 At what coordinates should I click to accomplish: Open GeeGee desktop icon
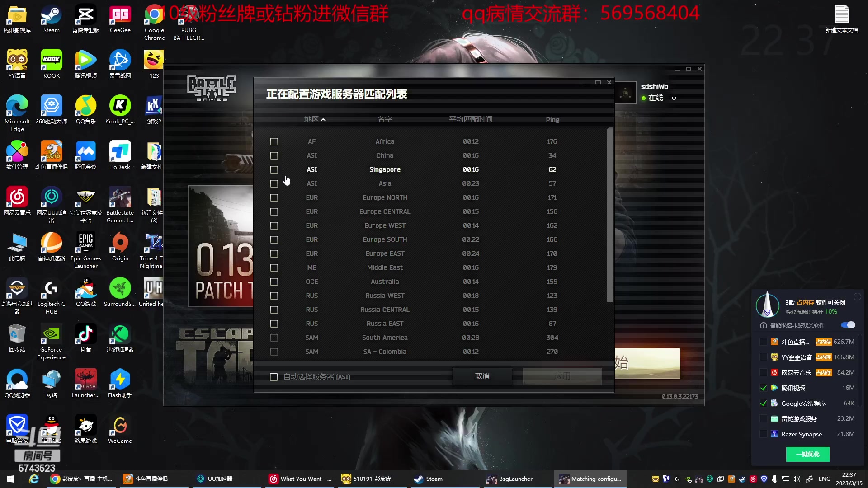pyautogui.click(x=120, y=19)
